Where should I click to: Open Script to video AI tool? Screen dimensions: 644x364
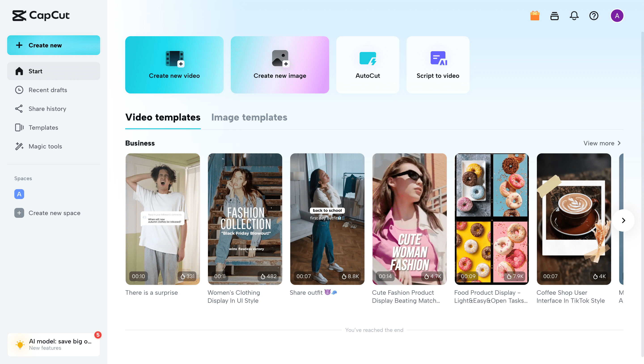click(x=438, y=65)
